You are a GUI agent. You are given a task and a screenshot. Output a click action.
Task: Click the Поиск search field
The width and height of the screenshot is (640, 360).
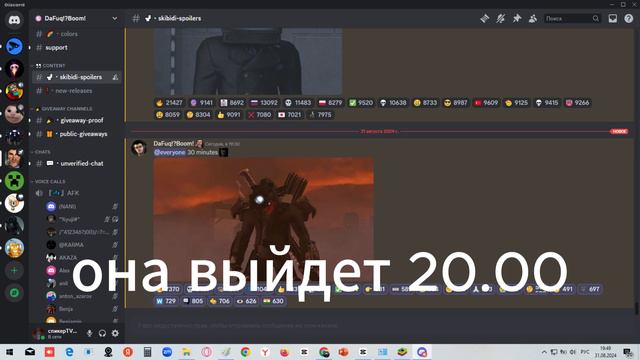pos(572,18)
